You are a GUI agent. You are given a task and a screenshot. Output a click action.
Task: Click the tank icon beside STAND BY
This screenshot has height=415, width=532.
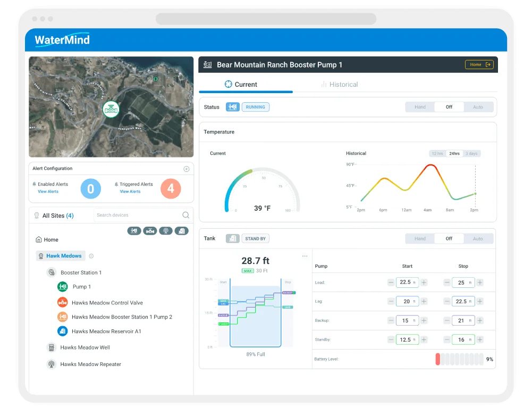click(x=233, y=238)
